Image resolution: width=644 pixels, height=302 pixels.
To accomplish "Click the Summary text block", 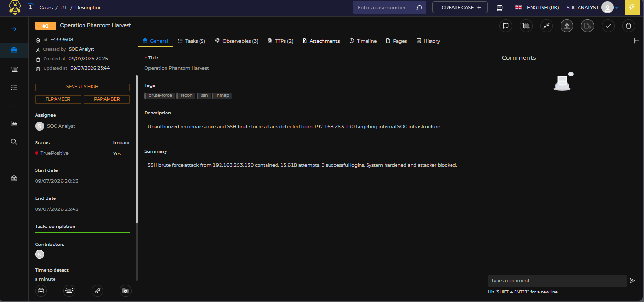I will (x=302, y=165).
